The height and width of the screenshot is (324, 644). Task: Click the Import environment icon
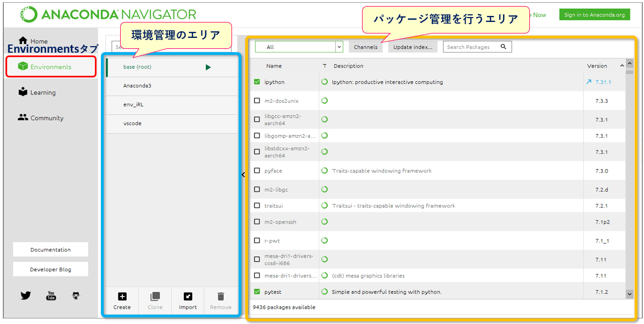[188, 297]
